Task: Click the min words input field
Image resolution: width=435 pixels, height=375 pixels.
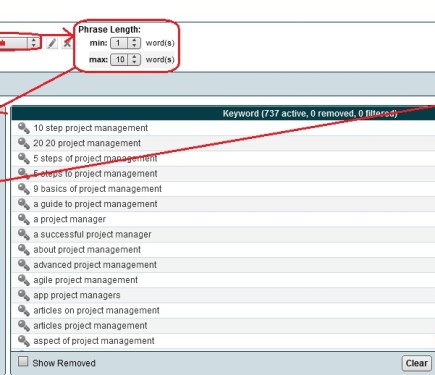Action: (x=120, y=43)
